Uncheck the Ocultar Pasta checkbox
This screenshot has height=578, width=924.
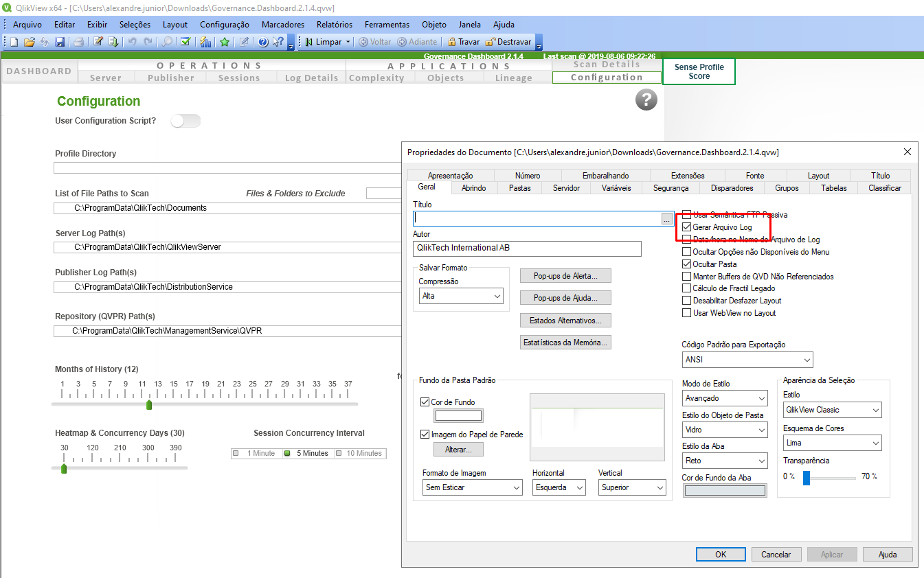coord(686,264)
